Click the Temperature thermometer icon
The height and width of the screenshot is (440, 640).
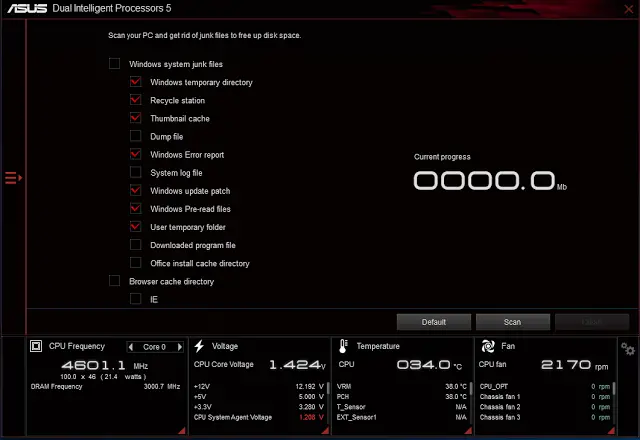point(343,346)
